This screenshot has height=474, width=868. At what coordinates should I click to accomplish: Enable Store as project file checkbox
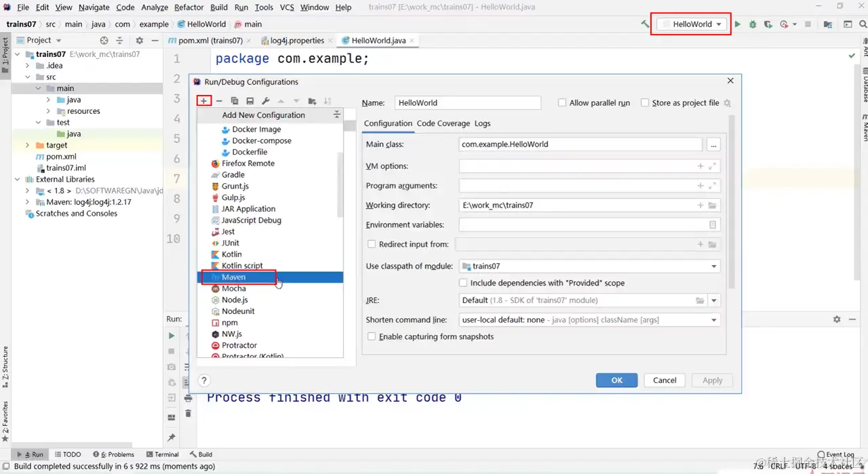coord(645,102)
